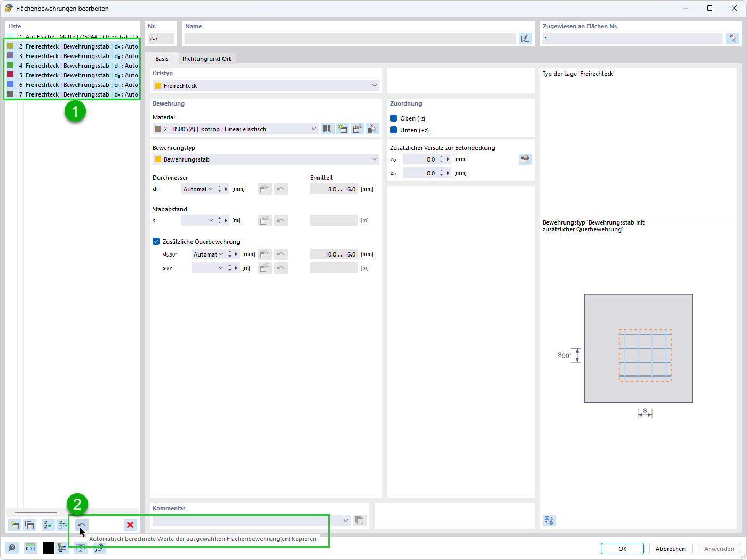The image size is (747, 560).
Task: Click the black color swatch in bottom toolbar
Action: [x=48, y=548]
